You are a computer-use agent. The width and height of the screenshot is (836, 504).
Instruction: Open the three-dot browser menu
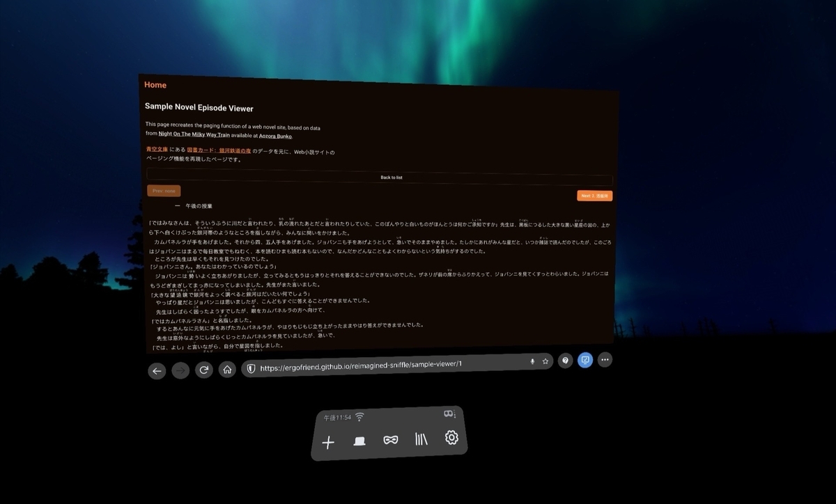605,360
